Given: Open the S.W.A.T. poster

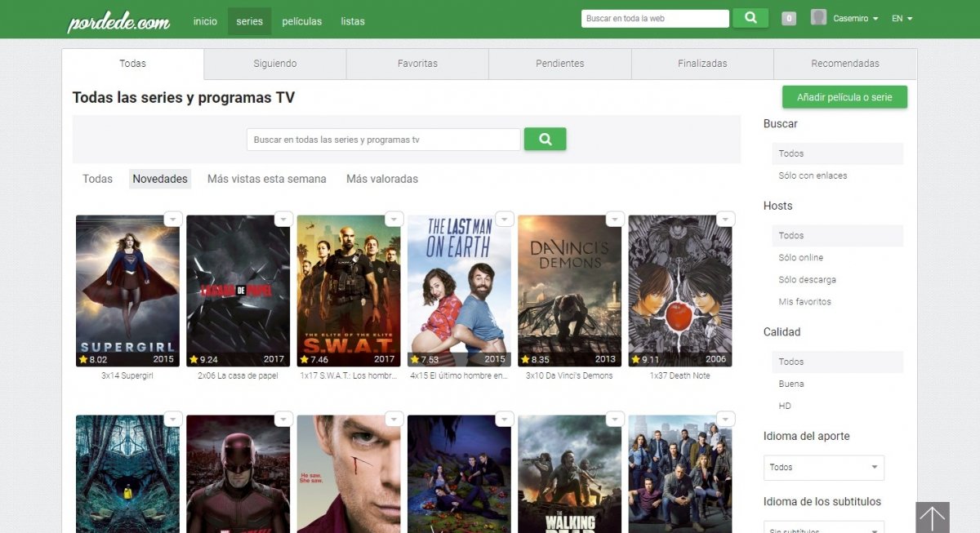Looking at the screenshot, I should (x=349, y=291).
